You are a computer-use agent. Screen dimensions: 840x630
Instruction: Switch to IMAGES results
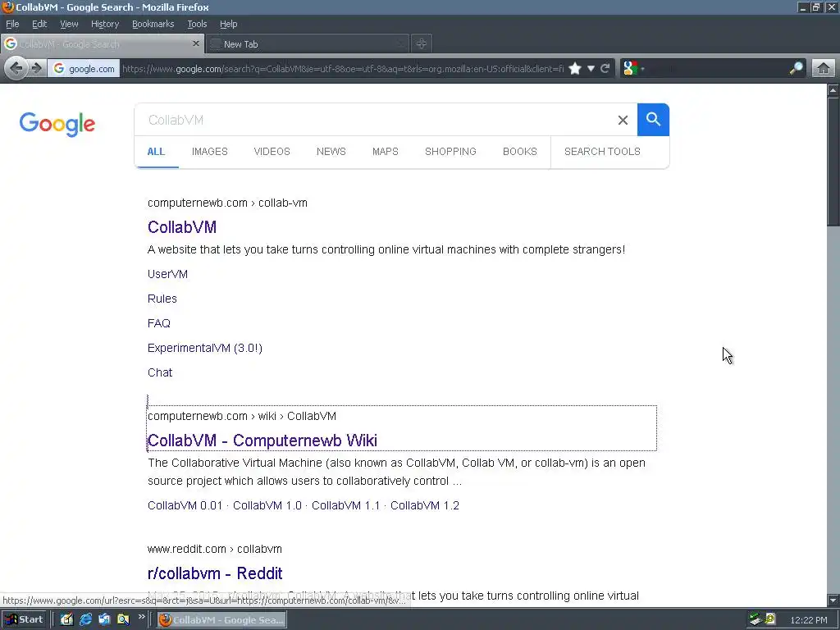(x=209, y=152)
